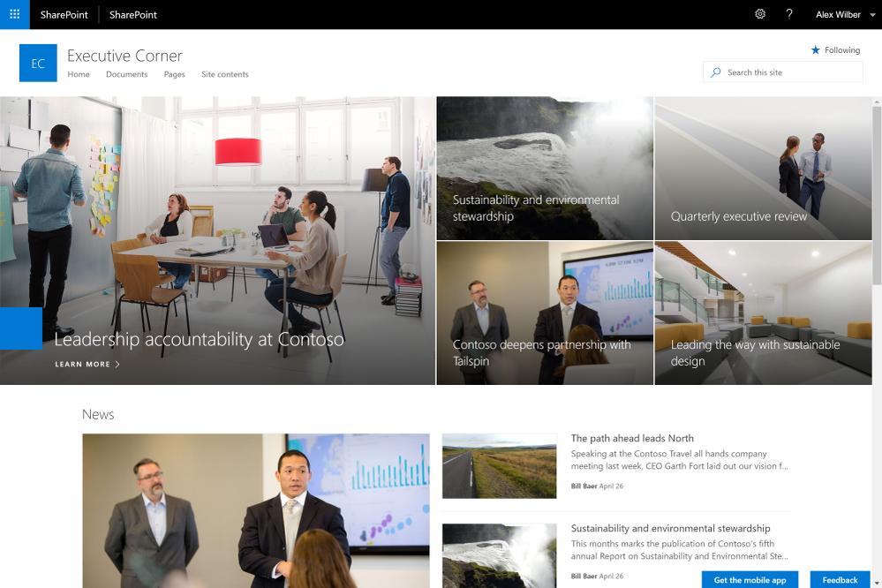The height and width of the screenshot is (588, 882).
Task: Open the Documents navigation item
Action: 126,74
